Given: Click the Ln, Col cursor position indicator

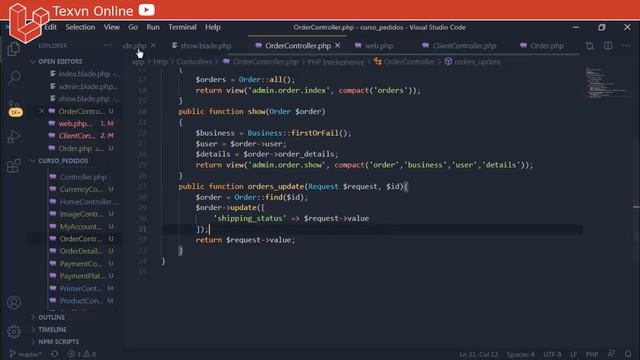Looking at the screenshot, I should pos(479,354).
